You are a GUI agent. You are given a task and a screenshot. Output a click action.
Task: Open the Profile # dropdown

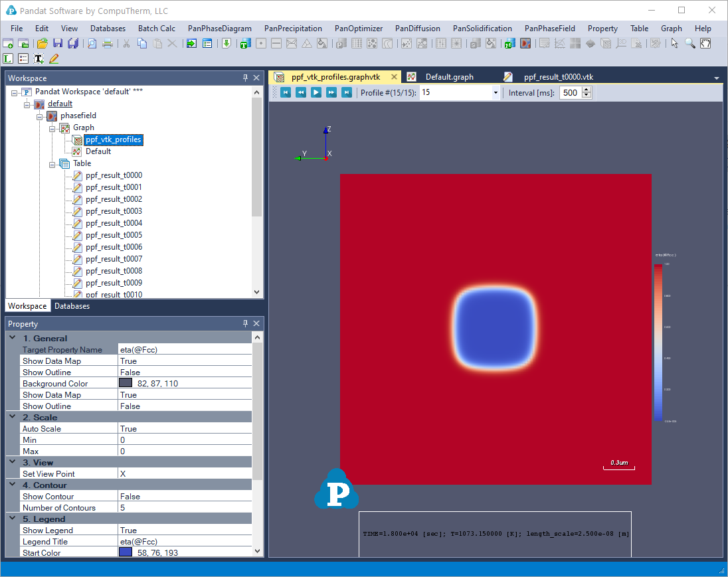tap(496, 93)
